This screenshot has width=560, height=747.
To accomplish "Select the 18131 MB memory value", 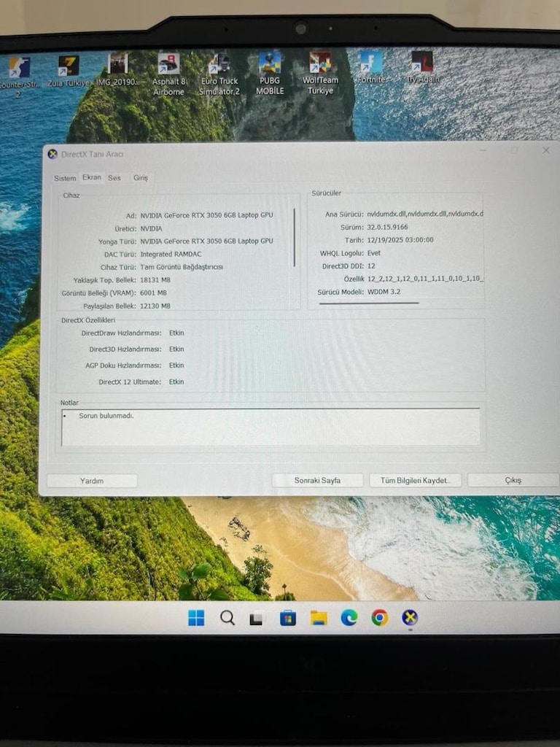I will pos(155,280).
